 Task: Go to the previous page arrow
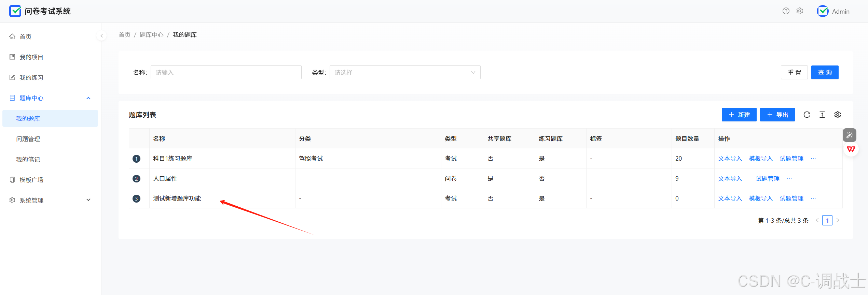(x=817, y=220)
